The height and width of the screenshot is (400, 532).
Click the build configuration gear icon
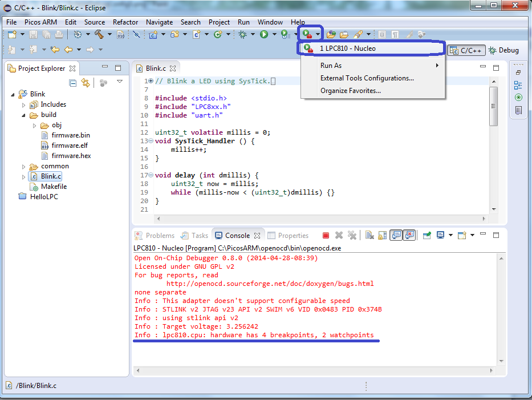click(x=78, y=34)
